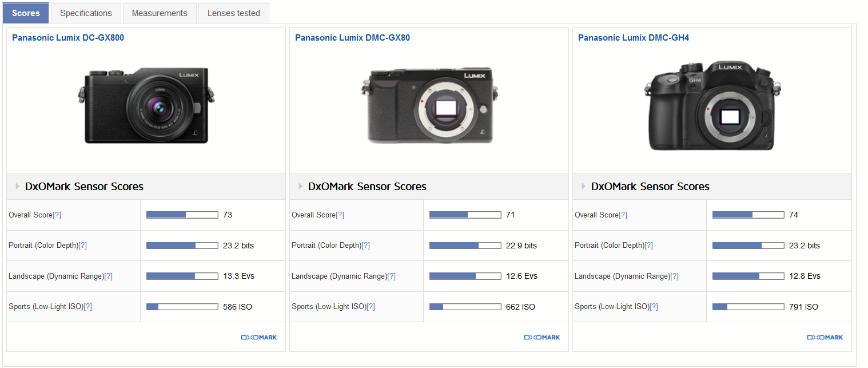Click the DMC-GH4 Overall Score bar
Screen dimensions: 868x368
pyautogui.click(x=748, y=215)
